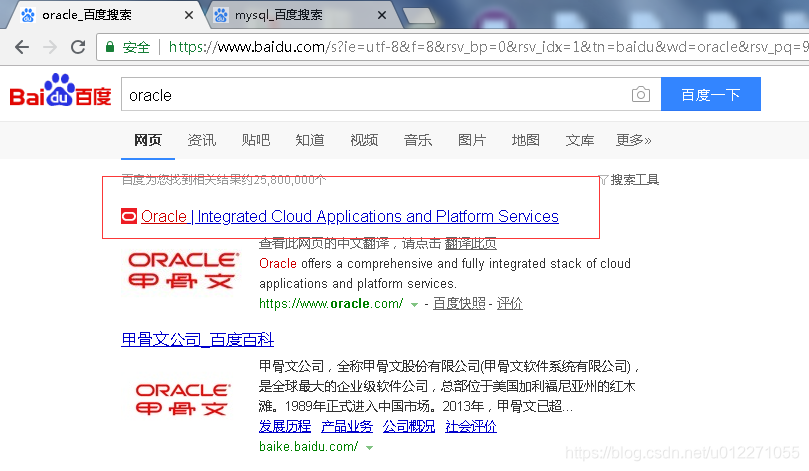Go back with the browser back arrow
809x471 pixels.
click(22, 47)
